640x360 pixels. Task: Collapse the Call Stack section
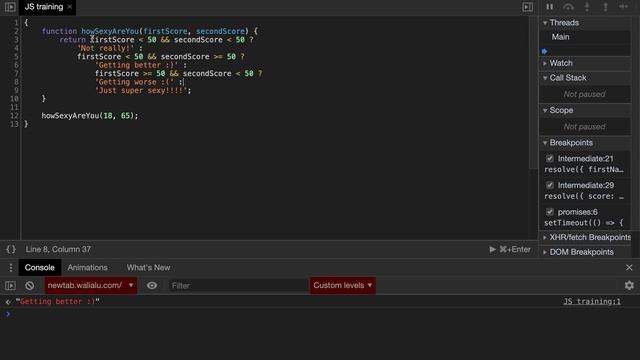pos(585,78)
